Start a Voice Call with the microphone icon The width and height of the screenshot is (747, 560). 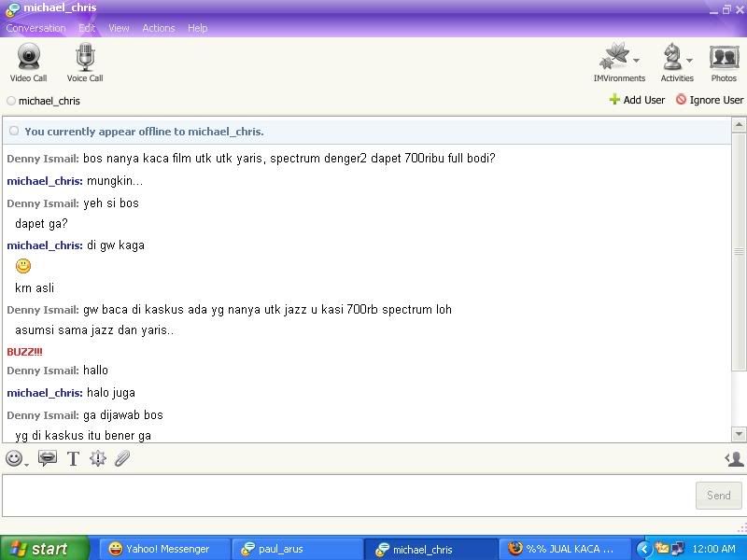[x=85, y=63]
